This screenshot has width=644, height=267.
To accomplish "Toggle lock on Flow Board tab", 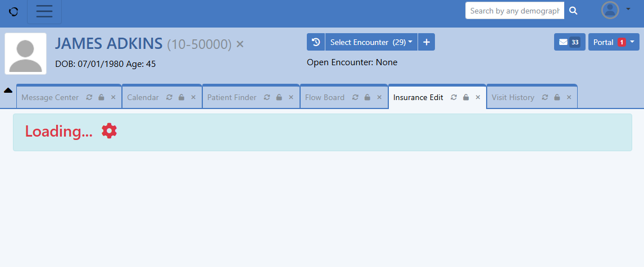I will pyautogui.click(x=367, y=97).
